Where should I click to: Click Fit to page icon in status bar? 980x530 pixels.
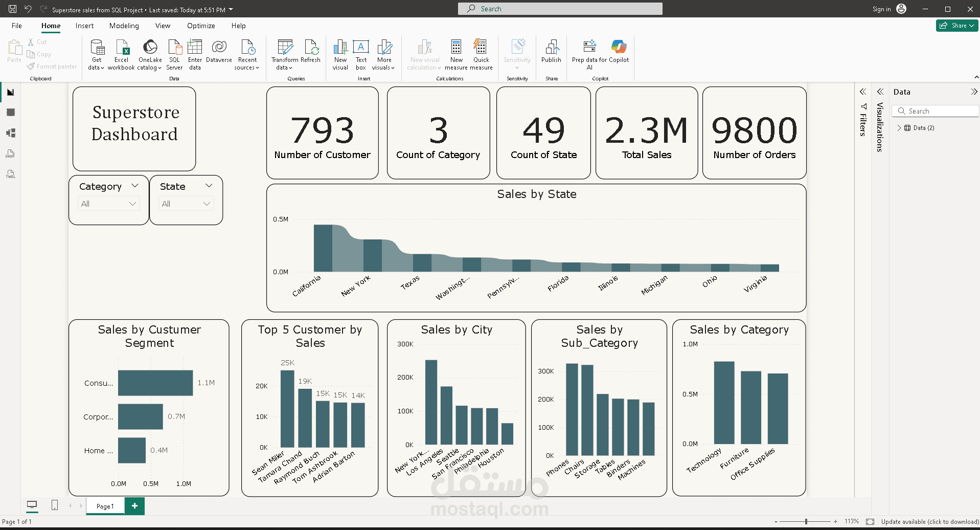(x=870, y=522)
